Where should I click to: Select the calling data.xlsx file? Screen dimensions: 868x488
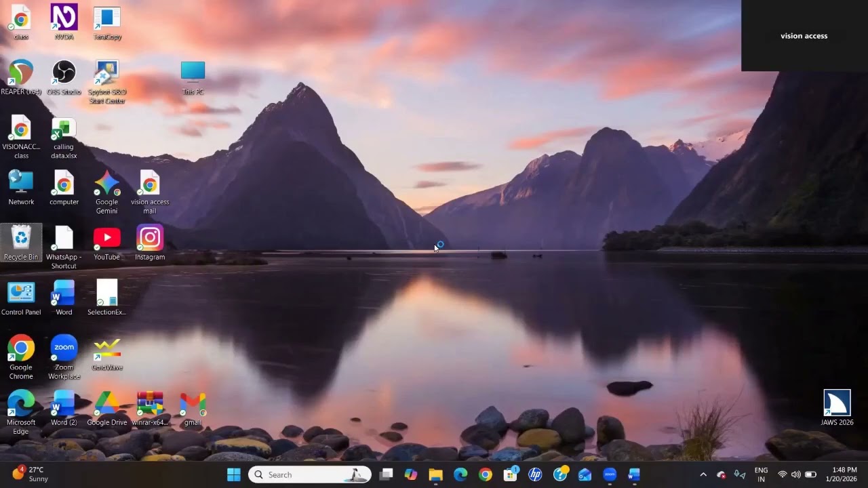tap(64, 138)
